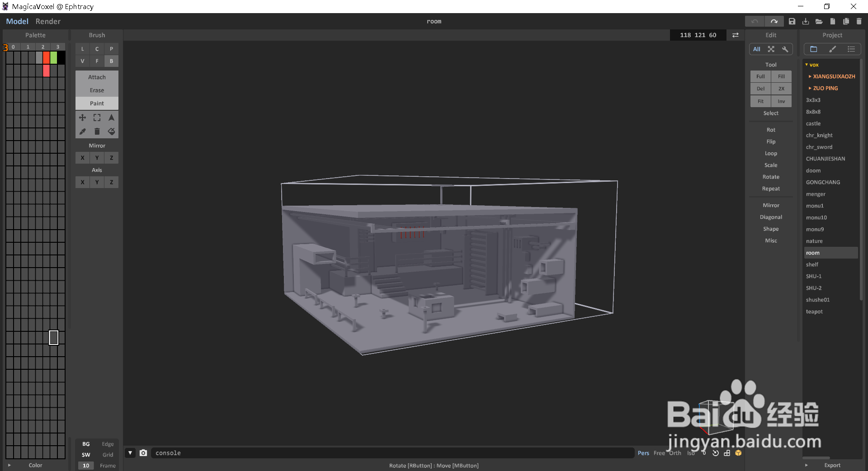This screenshot has width=868, height=471.
Task: Reset the camera with the circular arrow icon
Action: pyautogui.click(x=715, y=453)
